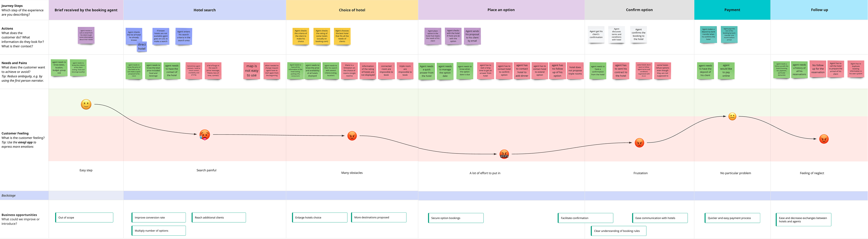This screenshot has width=868, height=239.
Task: Select the pink map is not easy note
Action: (x=252, y=71)
